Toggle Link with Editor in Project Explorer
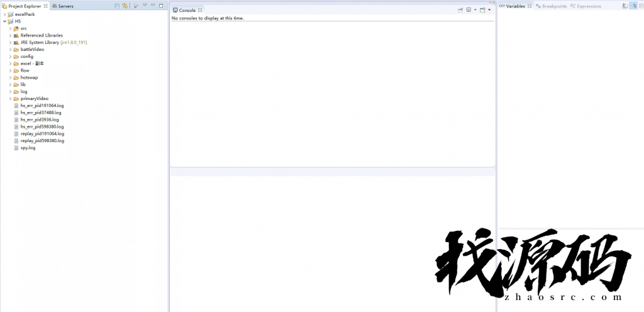 125,6
